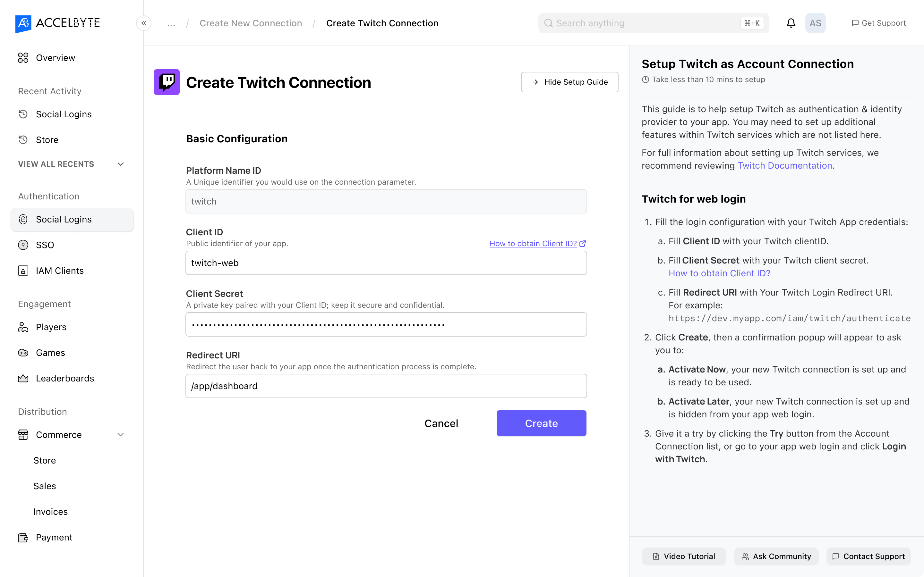Image resolution: width=924 pixels, height=577 pixels.
Task: Focus the Redirect URI input field
Action: (x=386, y=386)
